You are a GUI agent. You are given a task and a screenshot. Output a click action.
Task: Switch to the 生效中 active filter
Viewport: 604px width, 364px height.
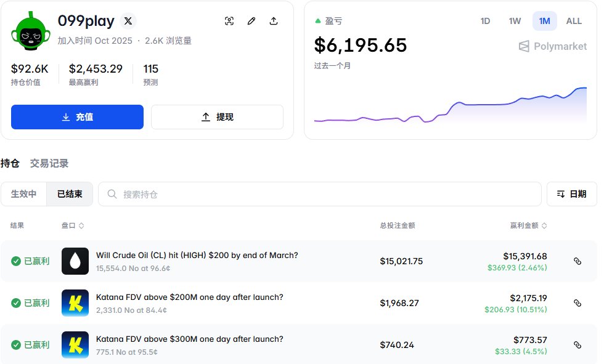[24, 194]
